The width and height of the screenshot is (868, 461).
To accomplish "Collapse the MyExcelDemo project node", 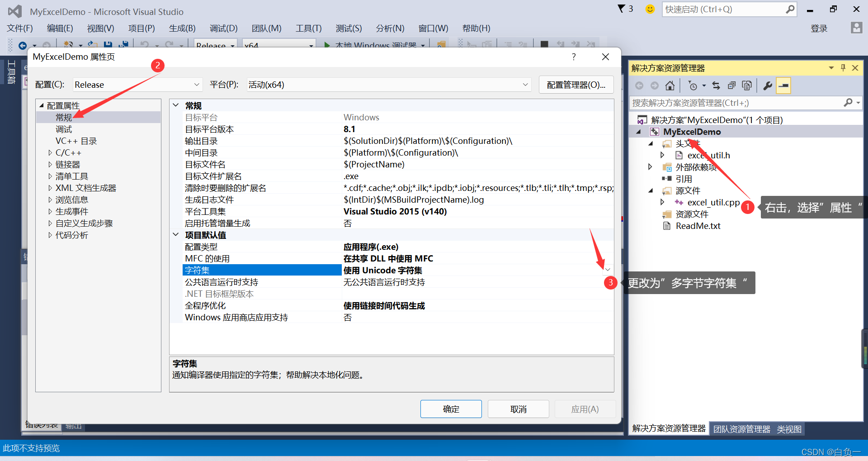I will coord(639,132).
